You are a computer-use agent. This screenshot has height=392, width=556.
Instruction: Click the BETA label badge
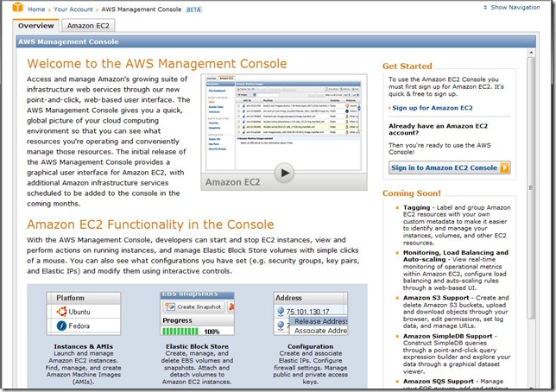tap(193, 9)
